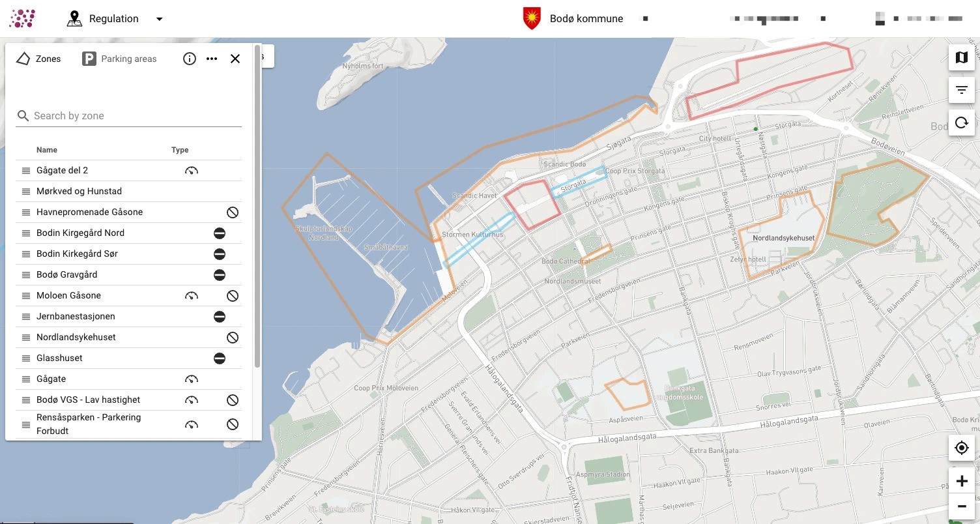Zoom out with the minus button
The image size is (980, 524).
[961, 506]
